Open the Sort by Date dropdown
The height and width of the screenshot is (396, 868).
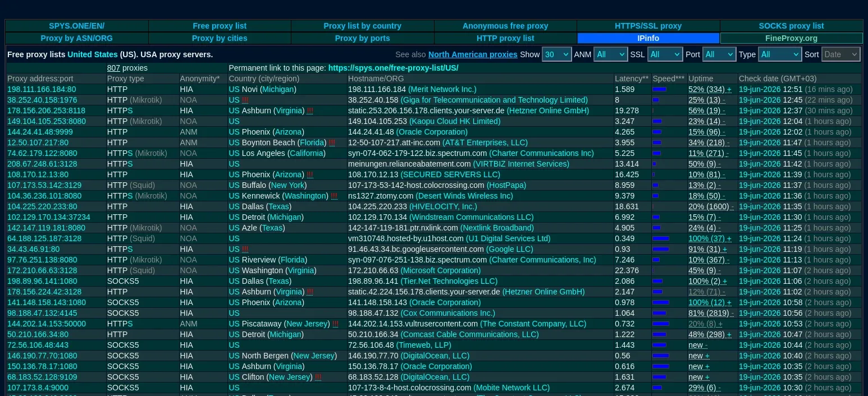pyautogui.click(x=840, y=54)
